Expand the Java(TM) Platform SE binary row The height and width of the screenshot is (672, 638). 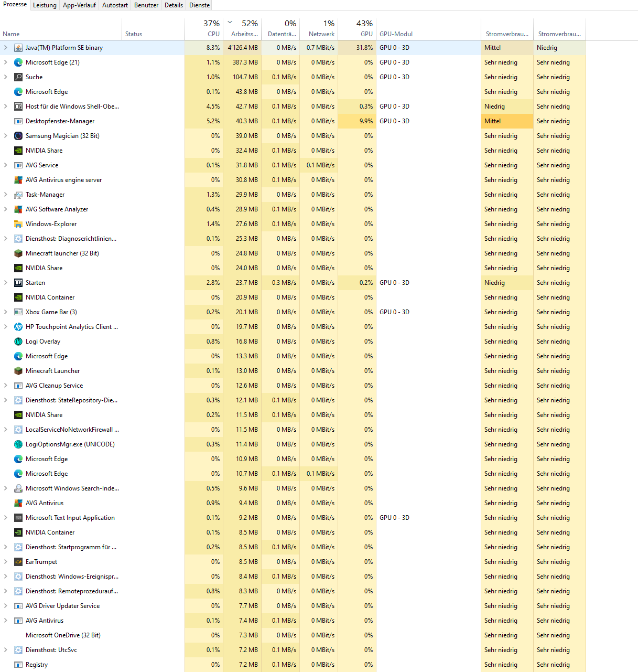tap(6, 48)
